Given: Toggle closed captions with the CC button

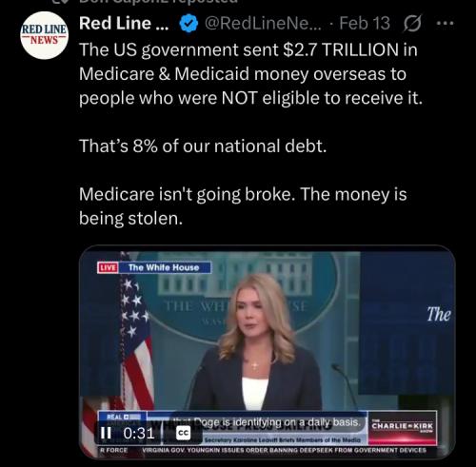Looking at the screenshot, I should (184, 433).
